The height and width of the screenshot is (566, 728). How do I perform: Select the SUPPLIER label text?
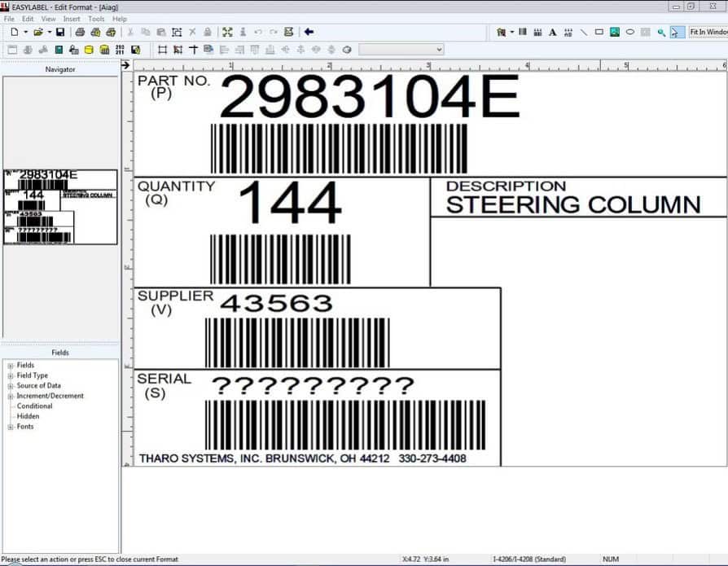click(176, 296)
